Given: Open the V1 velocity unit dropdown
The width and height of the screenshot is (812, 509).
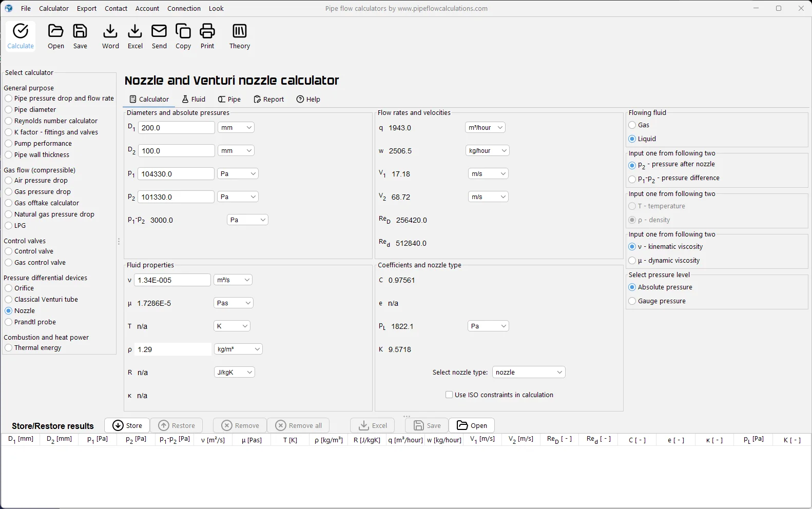Looking at the screenshot, I should coord(488,173).
